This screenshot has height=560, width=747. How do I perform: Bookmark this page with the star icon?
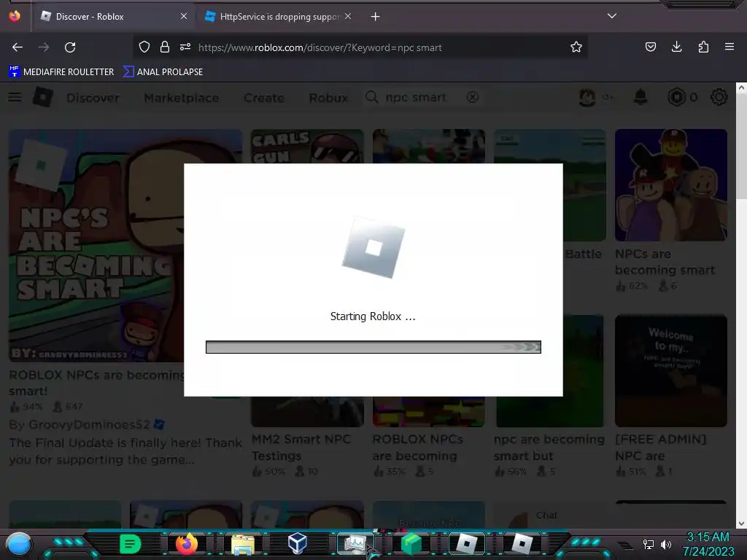coord(576,47)
